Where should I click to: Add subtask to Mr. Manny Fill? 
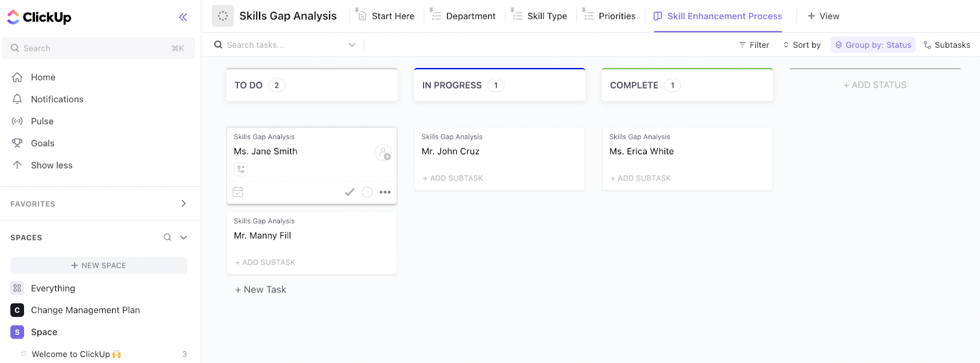tap(265, 262)
